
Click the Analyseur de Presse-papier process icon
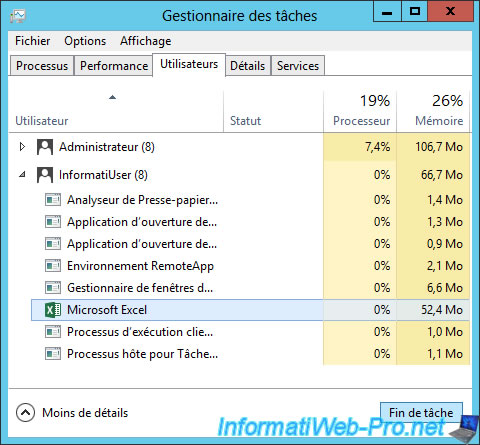[53, 200]
